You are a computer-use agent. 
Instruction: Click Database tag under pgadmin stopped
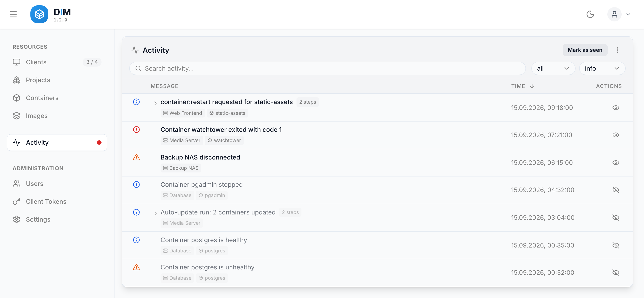point(177,195)
